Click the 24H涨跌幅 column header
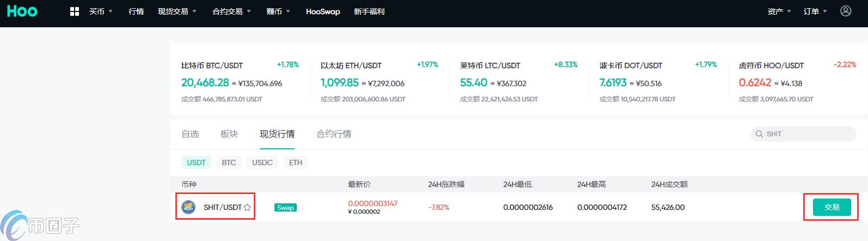This screenshot has height=241, width=868. point(446,184)
